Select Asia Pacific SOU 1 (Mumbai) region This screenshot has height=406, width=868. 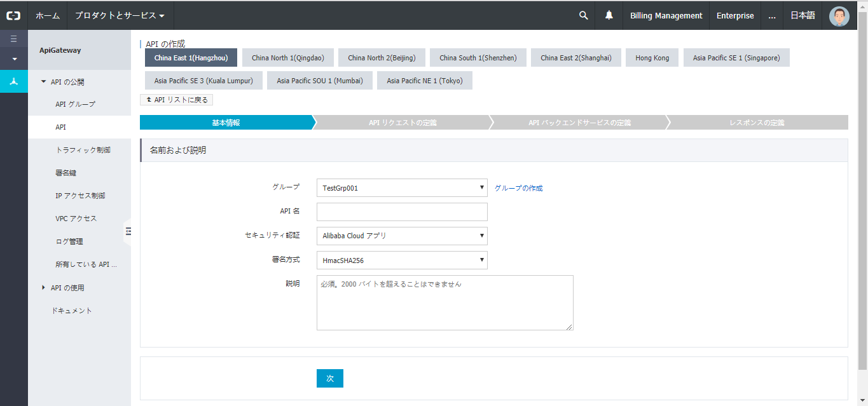click(x=320, y=81)
